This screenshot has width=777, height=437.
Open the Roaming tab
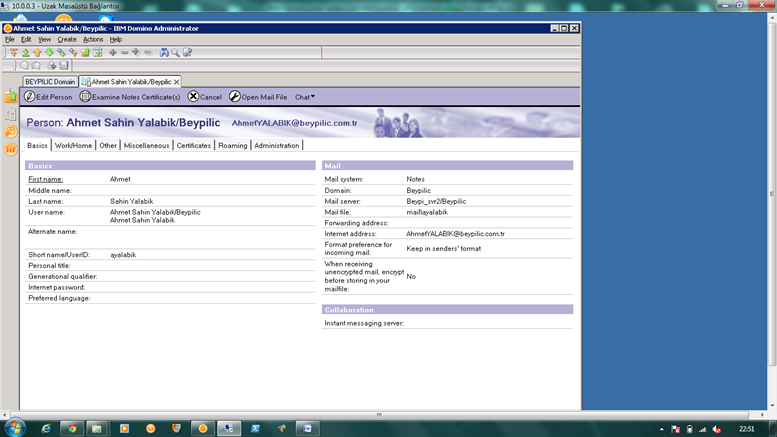(x=232, y=145)
